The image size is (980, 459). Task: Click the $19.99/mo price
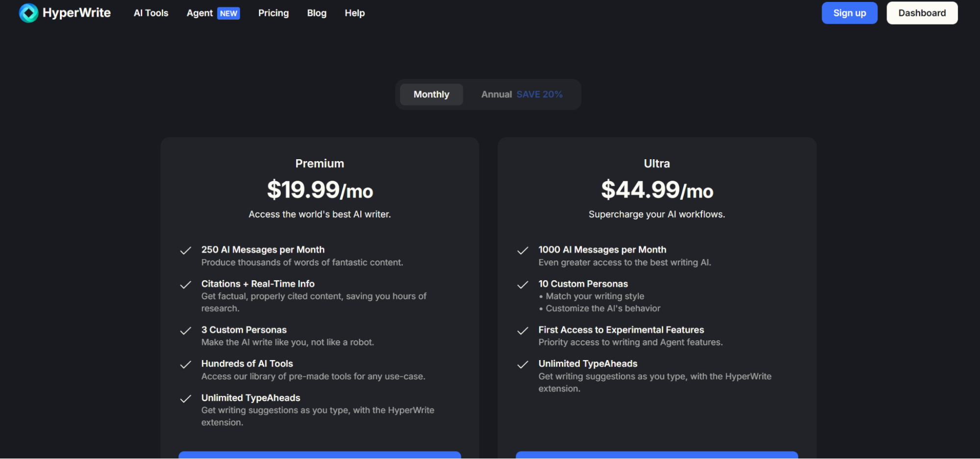tap(320, 190)
